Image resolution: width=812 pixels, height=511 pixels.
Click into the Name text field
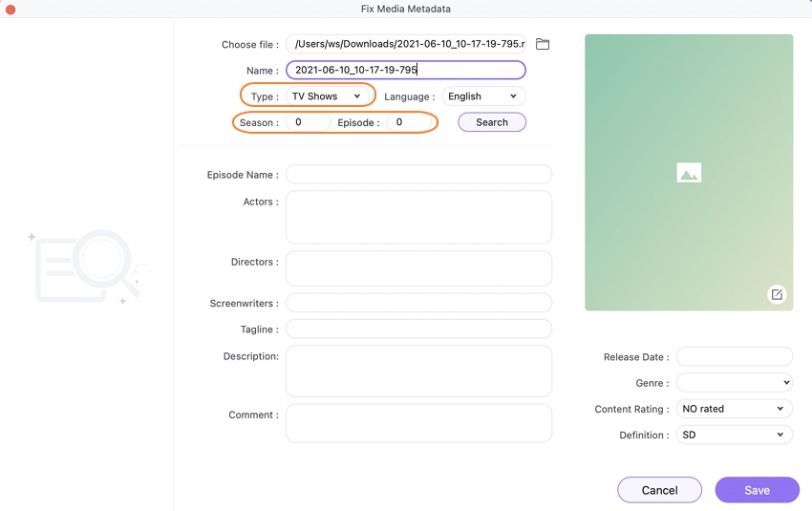(x=405, y=70)
